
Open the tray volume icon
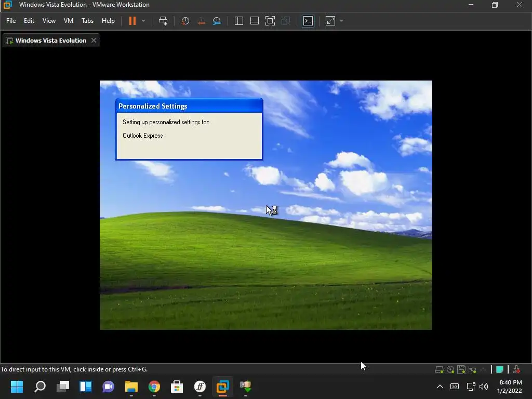click(x=484, y=387)
